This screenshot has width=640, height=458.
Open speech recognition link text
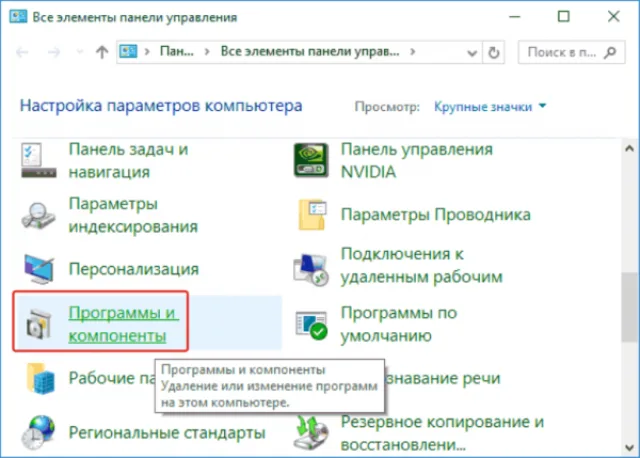(x=442, y=378)
